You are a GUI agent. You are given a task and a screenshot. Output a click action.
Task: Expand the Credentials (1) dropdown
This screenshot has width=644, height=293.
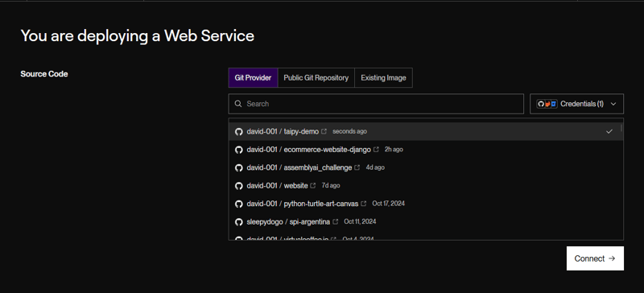coord(576,104)
